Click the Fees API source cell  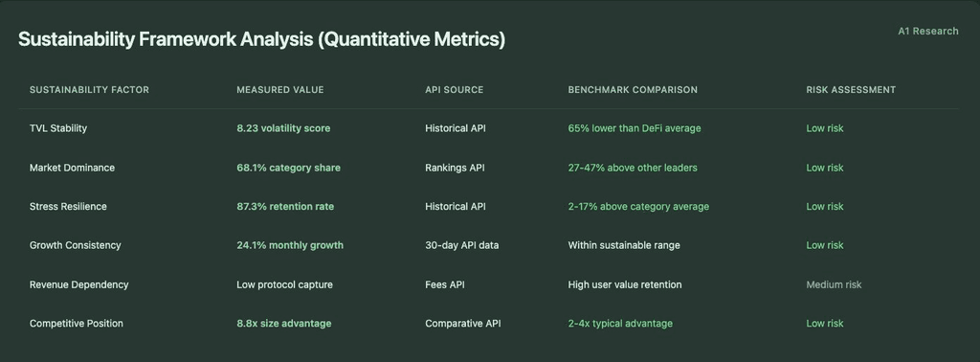coord(445,284)
